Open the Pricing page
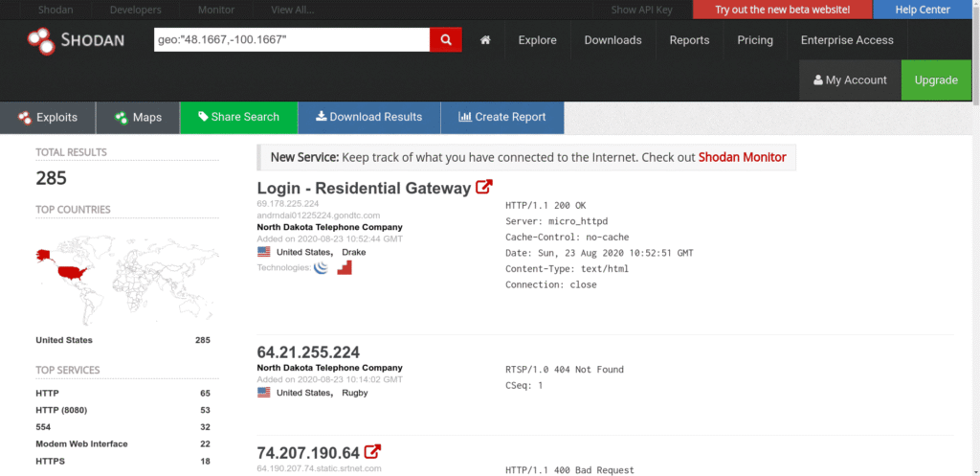Screen dimensions: 980x476 (x=755, y=40)
